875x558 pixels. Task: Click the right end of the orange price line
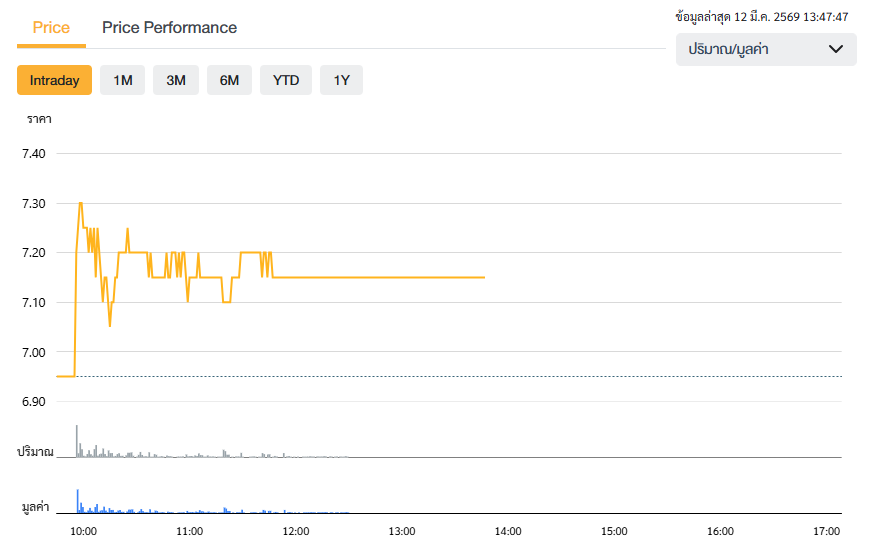tap(484, 277)
